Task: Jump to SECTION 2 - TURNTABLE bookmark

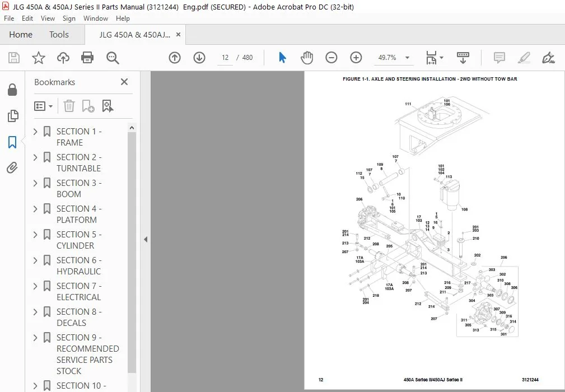Action: pos(79,163)
